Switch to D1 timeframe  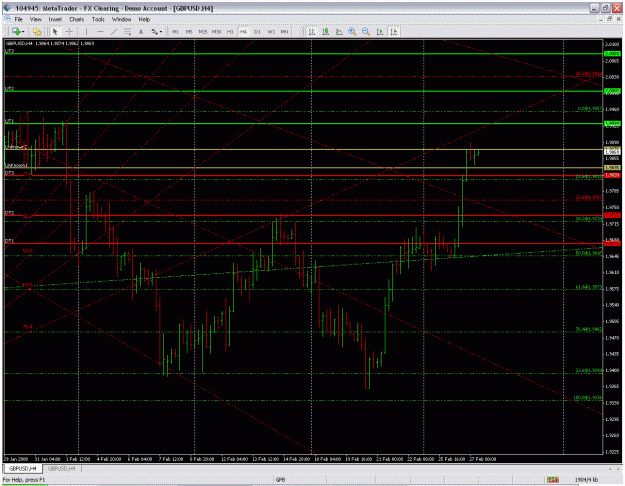tap(257, 31)
